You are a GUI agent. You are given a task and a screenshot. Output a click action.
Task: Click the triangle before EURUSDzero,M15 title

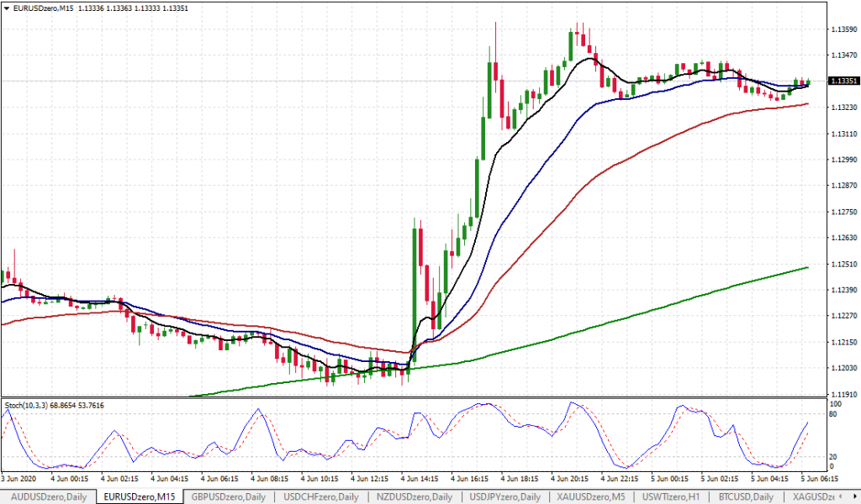tap(7, 8)
